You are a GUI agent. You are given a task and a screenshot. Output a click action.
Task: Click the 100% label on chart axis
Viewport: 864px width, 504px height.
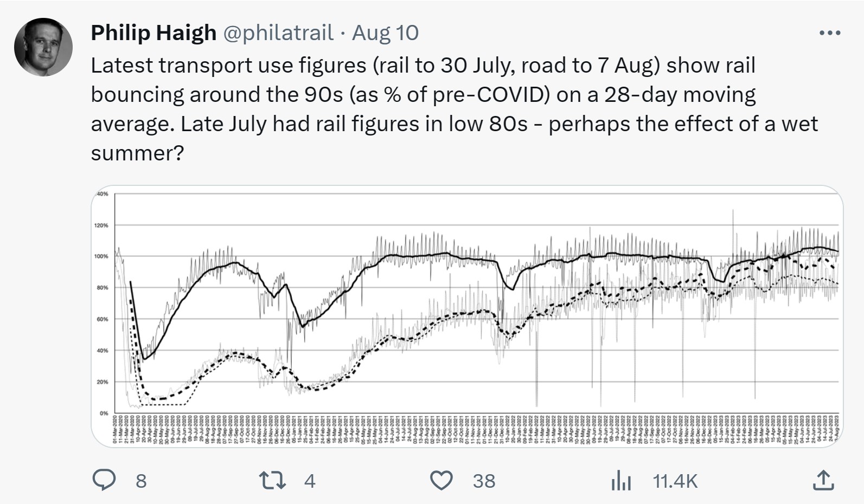point(101,256)
